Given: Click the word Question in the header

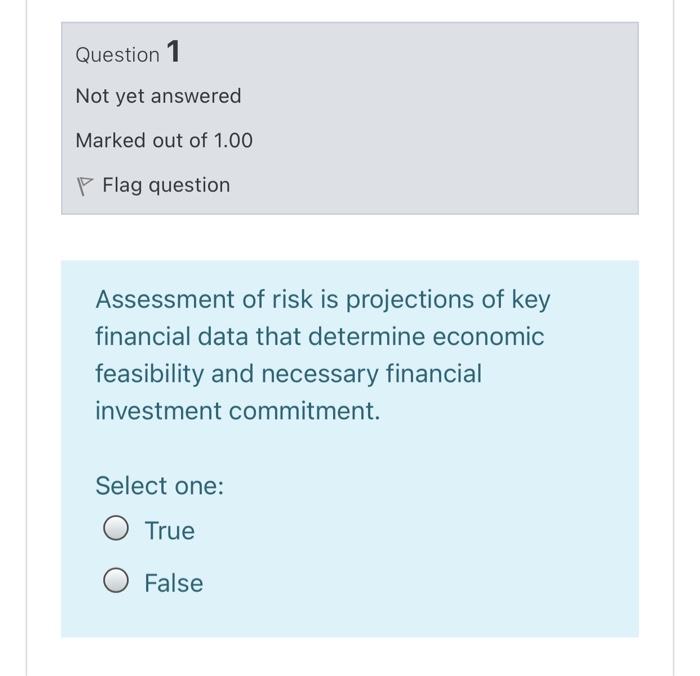Looking at the screenshot, I should (117, 55).
